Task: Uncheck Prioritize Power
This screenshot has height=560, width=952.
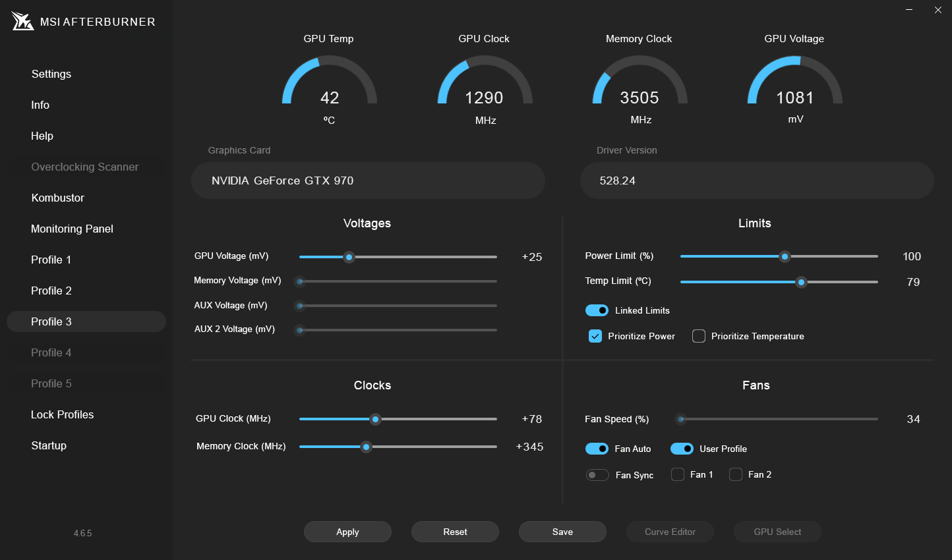Action: [595, 336]
